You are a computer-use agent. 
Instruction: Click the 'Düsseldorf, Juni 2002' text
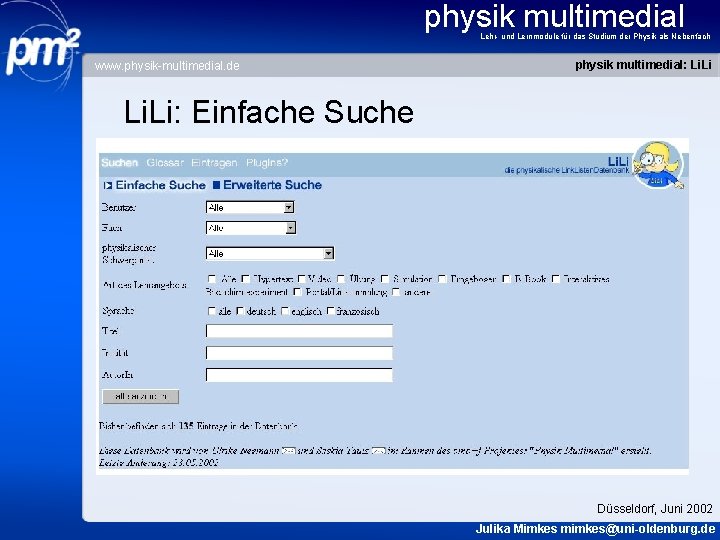pos(655,508)
